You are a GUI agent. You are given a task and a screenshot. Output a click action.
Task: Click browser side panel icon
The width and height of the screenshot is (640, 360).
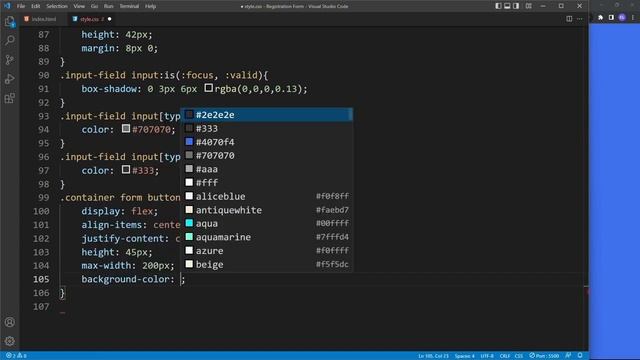[x=611, y=18]
